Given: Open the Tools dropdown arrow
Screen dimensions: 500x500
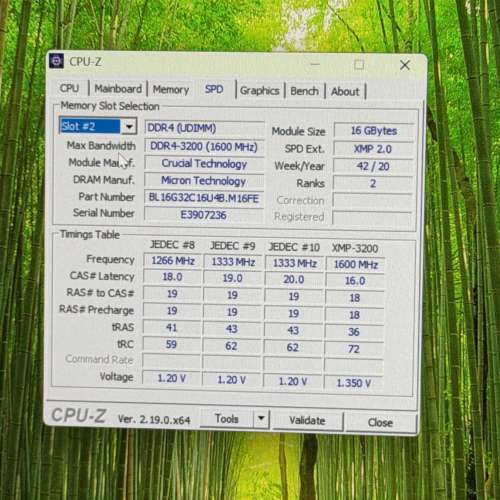Looking at the screenshot, I should pyautogui.click(x=261, y=418).
